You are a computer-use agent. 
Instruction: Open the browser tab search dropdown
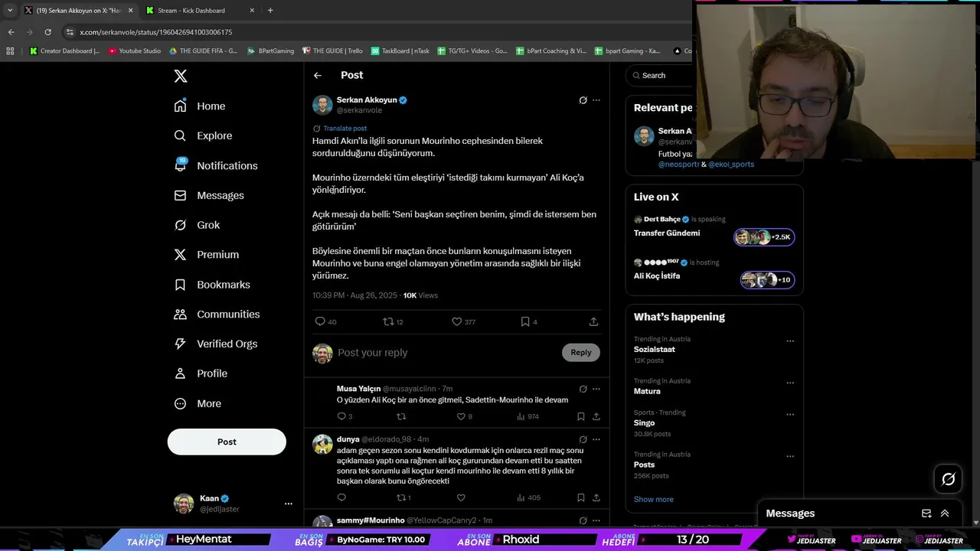[10, 11]
